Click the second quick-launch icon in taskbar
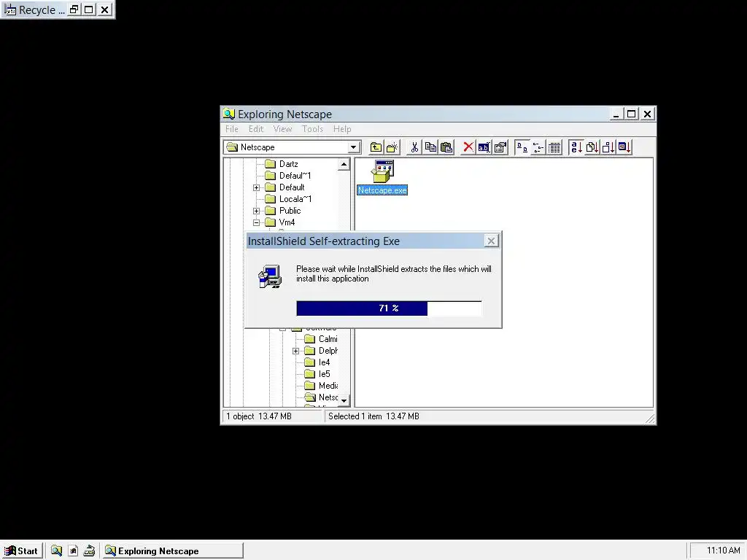The height and width of the screenshot is (560, 747). coord(73,551)
